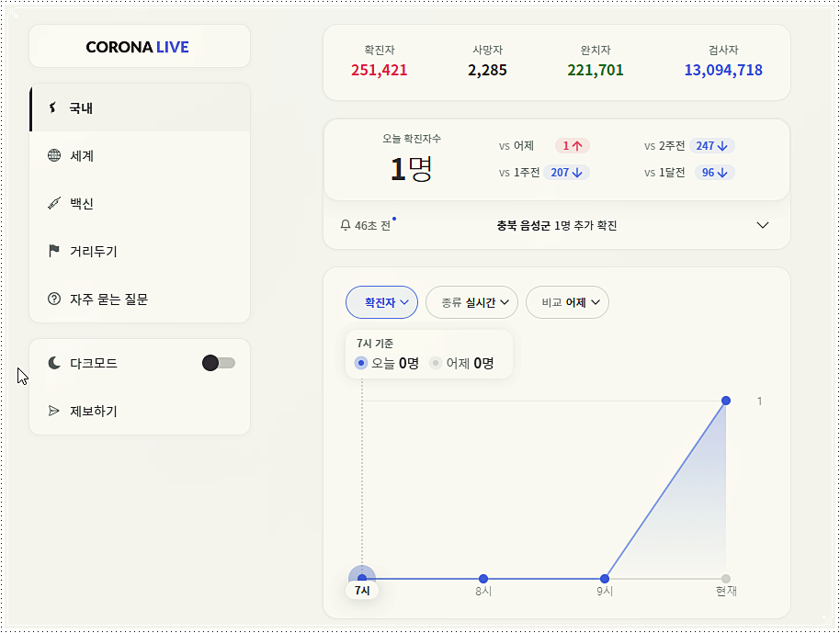Click the vs 1달전 96 decrease badge
Screen dimensions: 840x633
[715, 173]
